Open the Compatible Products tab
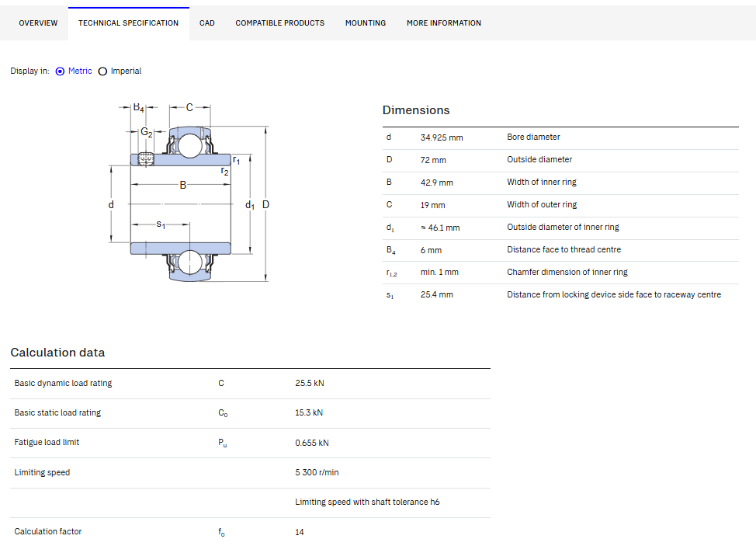The height and width of the screenshot is (553, 756). [279, 23]
